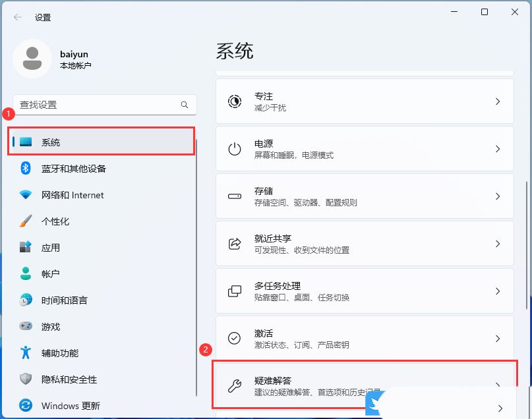532x419 pixels.
Task: Click the magnifier search icon
Action: click(x=185, y=105)
